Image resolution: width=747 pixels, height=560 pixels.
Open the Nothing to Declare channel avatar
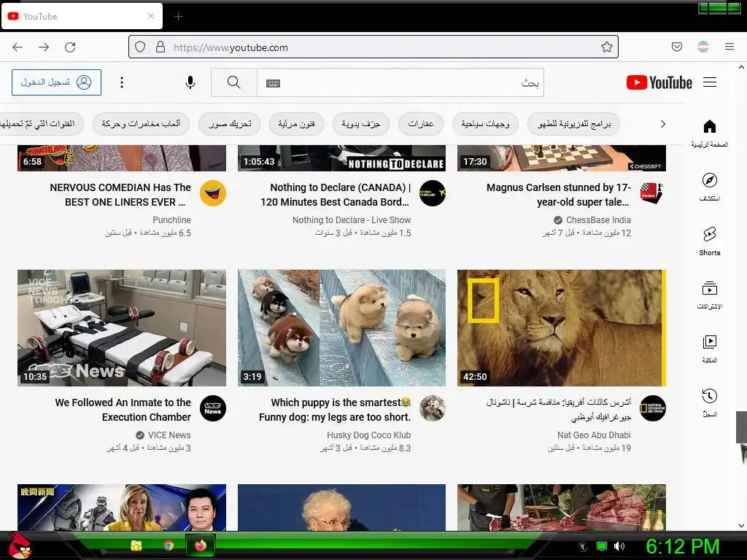pos(433,193)
